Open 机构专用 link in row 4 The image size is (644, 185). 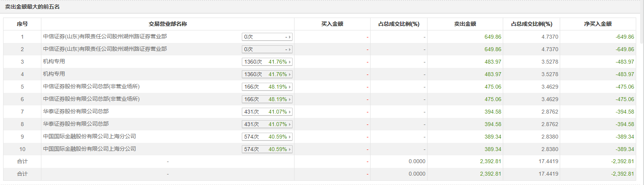(54, 74)
